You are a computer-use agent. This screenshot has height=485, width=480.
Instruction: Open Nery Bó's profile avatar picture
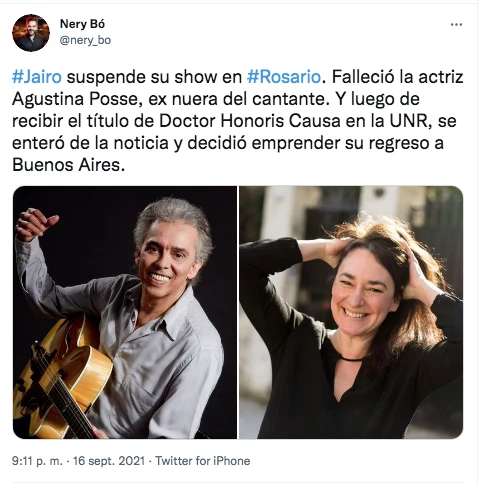[x=31, y=33]
